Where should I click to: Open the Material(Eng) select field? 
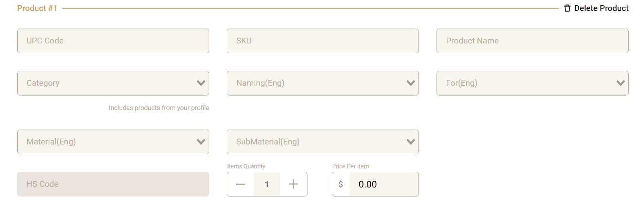[106, 142]
